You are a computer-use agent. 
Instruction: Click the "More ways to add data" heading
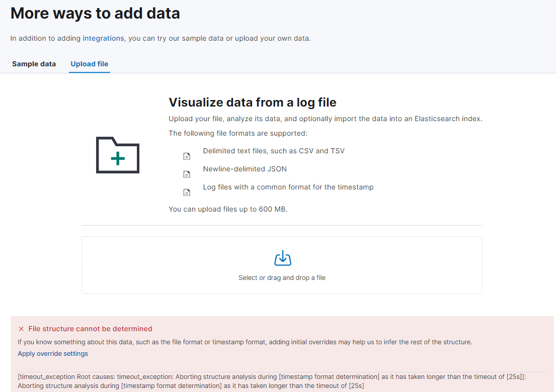95,13
